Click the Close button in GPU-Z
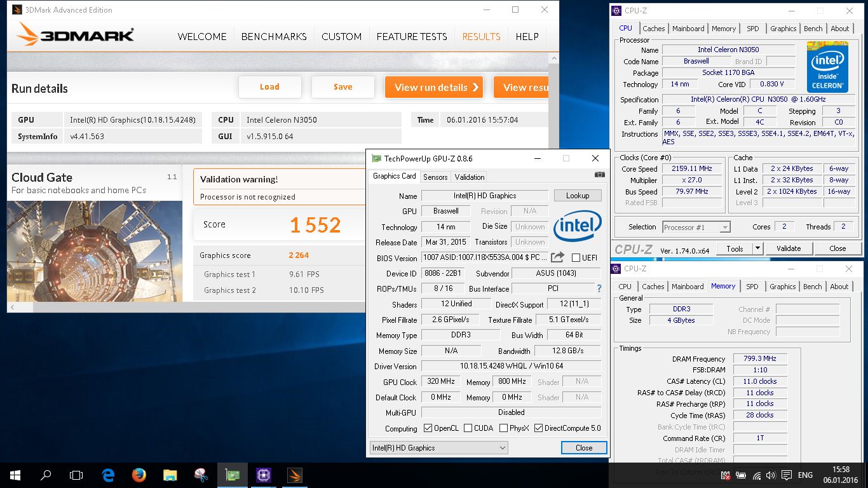Viewport: 868px width, 488px height. click(x=584, y=448)
